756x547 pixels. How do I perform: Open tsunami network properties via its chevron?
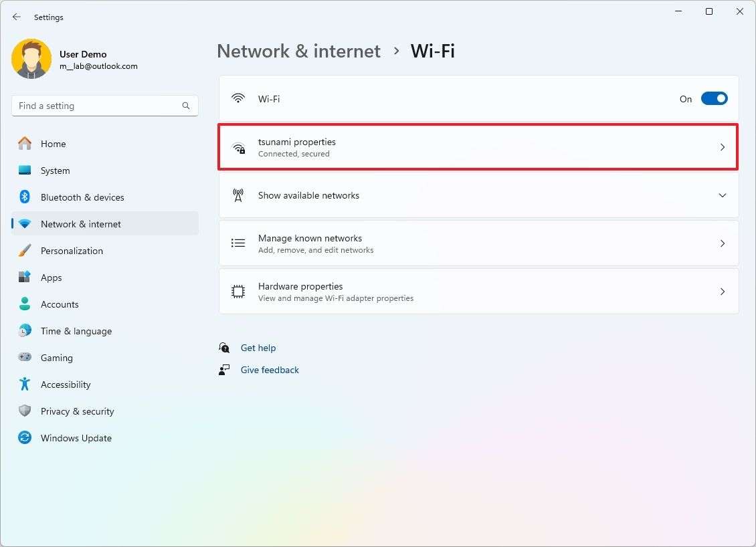(x=723, y=147)
